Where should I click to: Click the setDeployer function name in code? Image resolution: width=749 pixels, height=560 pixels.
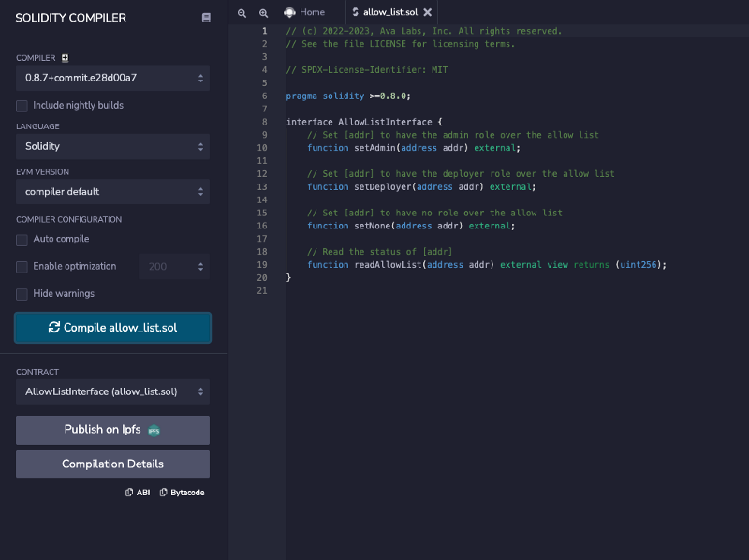click(x=383, y=187)
